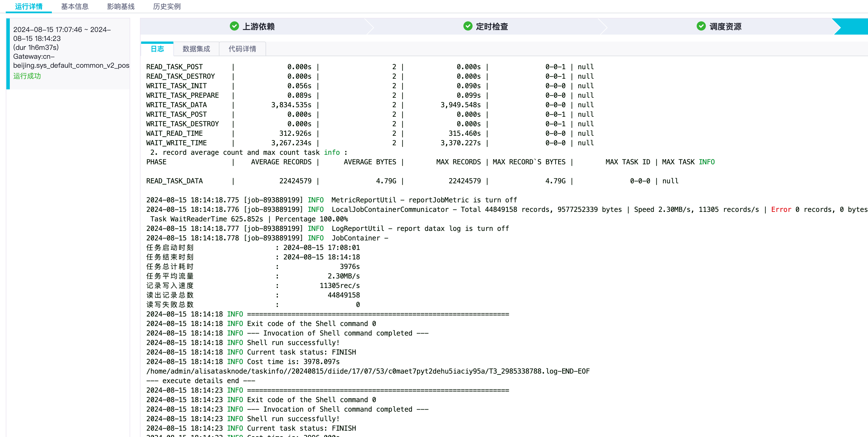Open the 历史实例 tab
The image size is (868, 437).
[x=167, y=6]
